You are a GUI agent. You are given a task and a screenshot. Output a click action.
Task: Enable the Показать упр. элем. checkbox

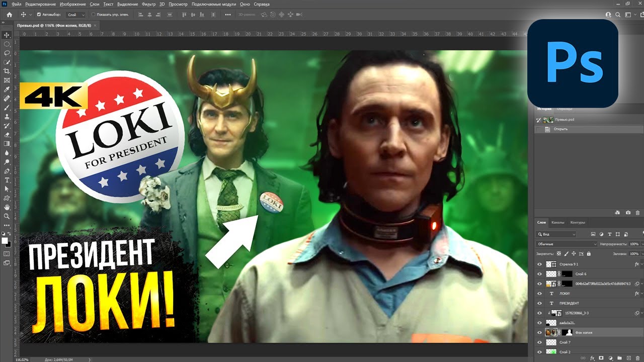tap(93, 15)
